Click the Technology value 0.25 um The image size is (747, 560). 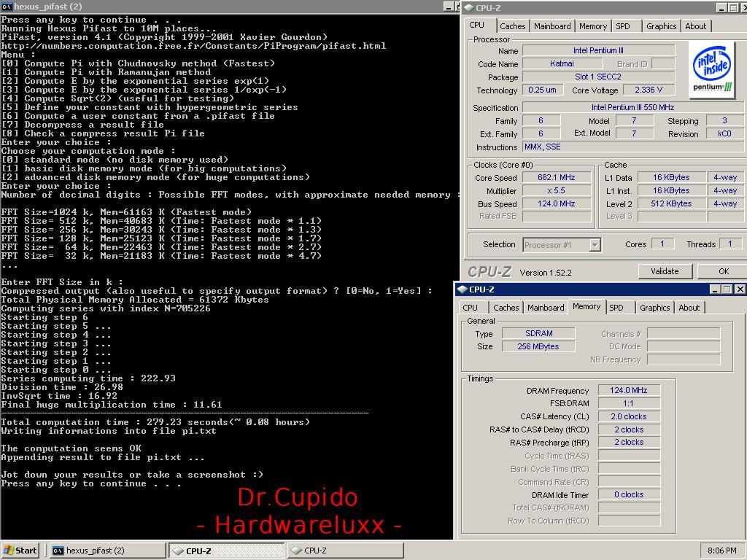542,90
